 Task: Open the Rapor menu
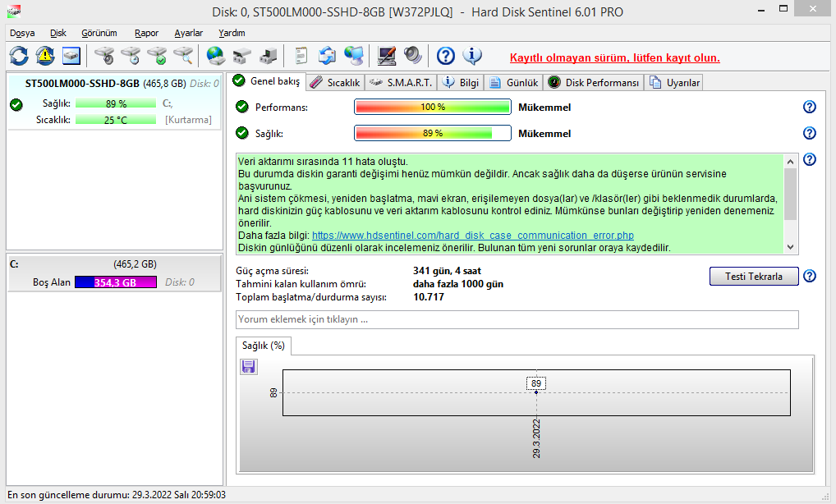146,33
